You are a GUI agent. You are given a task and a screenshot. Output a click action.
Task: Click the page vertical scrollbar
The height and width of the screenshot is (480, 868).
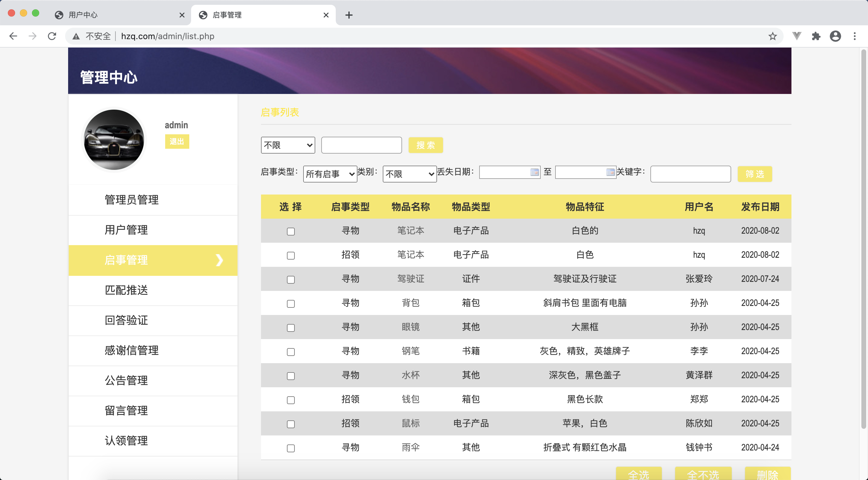click(863, 239)
